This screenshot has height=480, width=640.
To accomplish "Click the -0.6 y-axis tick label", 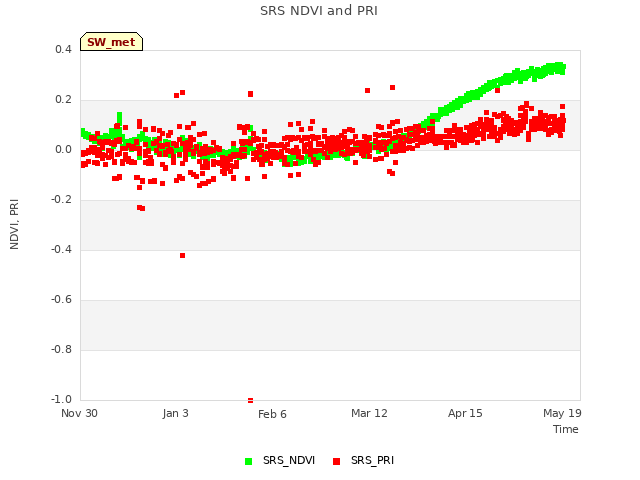I will [61, 300].
